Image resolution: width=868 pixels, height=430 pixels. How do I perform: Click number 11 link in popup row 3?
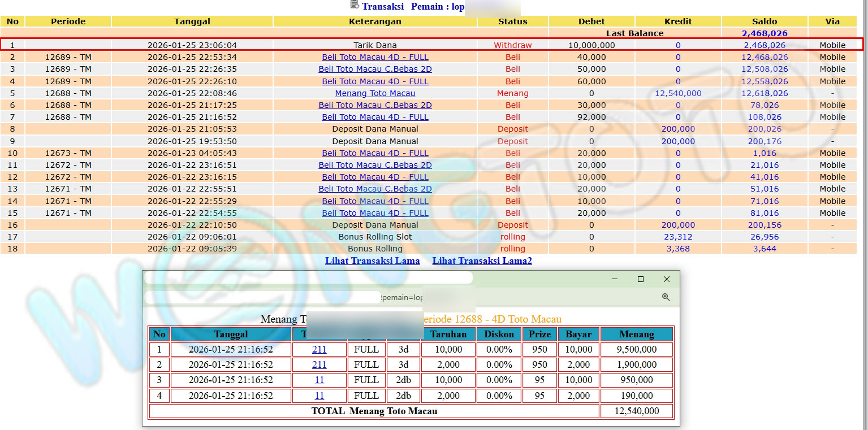pos(319,380)
